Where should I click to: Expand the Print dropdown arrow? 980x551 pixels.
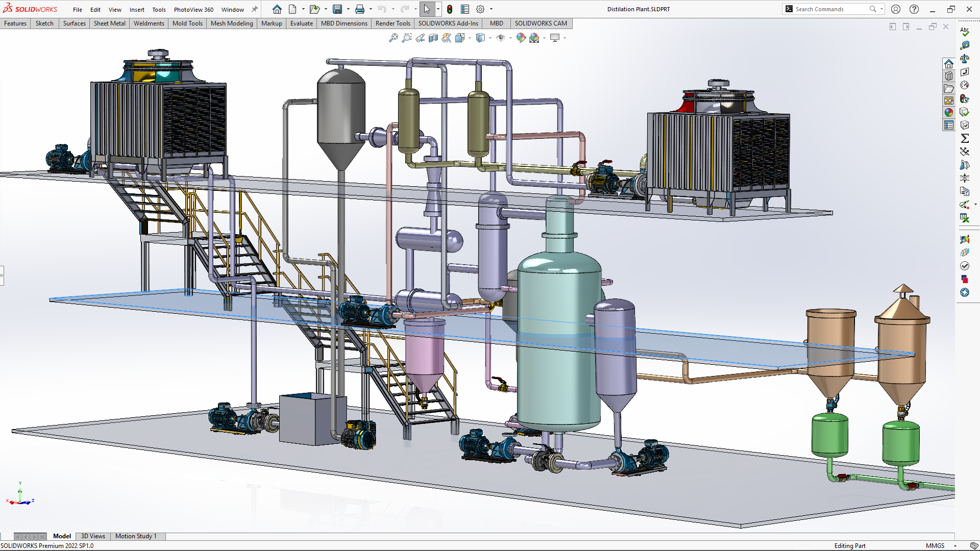pos(371,9)
